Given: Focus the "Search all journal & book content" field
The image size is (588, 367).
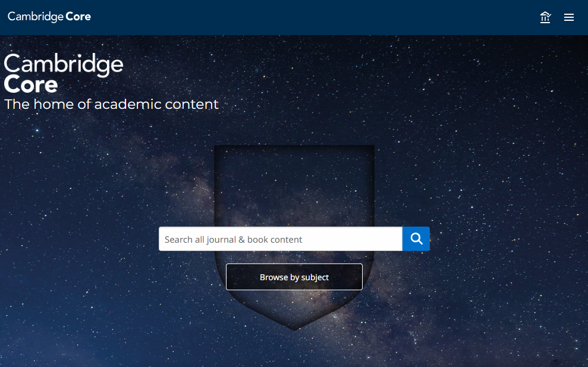Looking at the screenshot, I should click(280, 239).
